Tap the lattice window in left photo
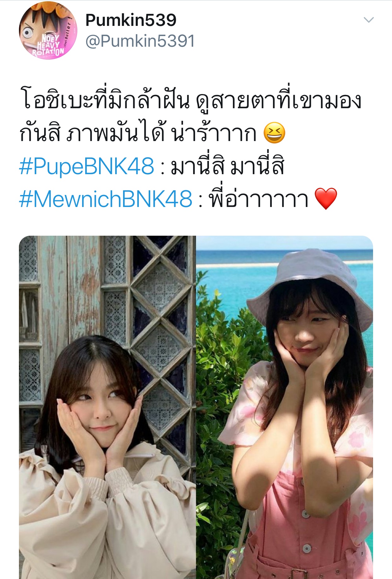This screenshot has width=392, height=579. point(161,316)
